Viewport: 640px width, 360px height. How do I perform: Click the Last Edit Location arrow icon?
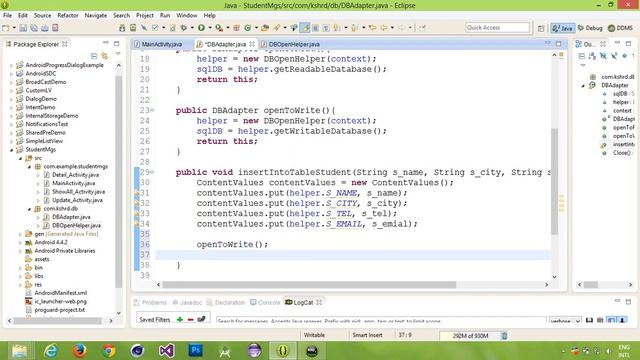click(373, 28)
